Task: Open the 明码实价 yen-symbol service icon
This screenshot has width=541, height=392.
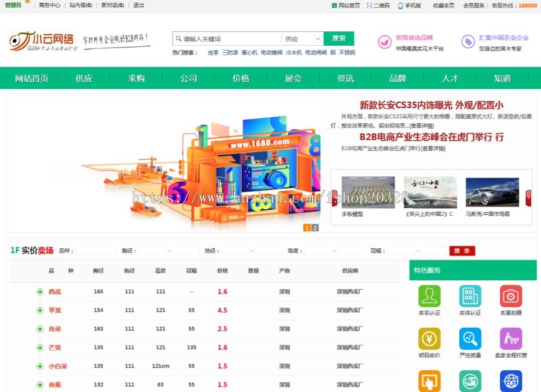Action: tap(429, 338)
